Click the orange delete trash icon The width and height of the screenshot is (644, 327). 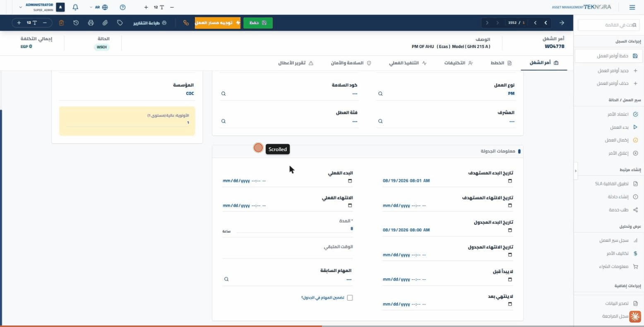61,23
